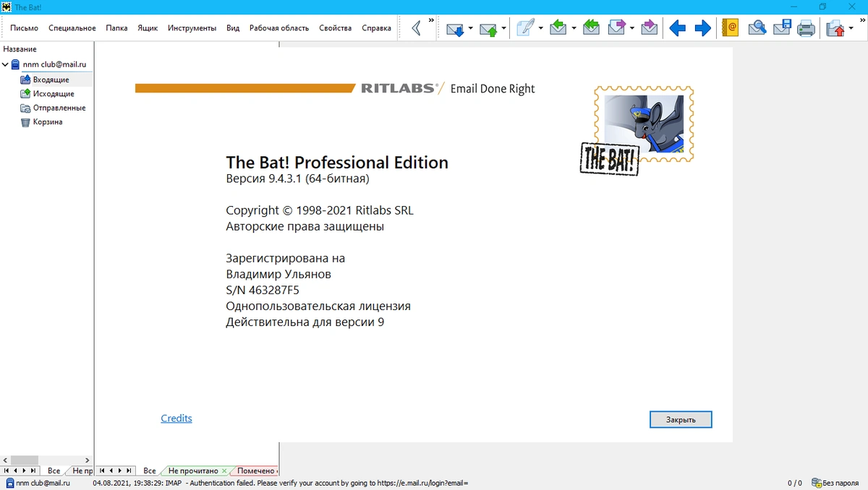Open the Свойства menu
Viewport: 868px width, 490px height.
(x=335, y=28)
